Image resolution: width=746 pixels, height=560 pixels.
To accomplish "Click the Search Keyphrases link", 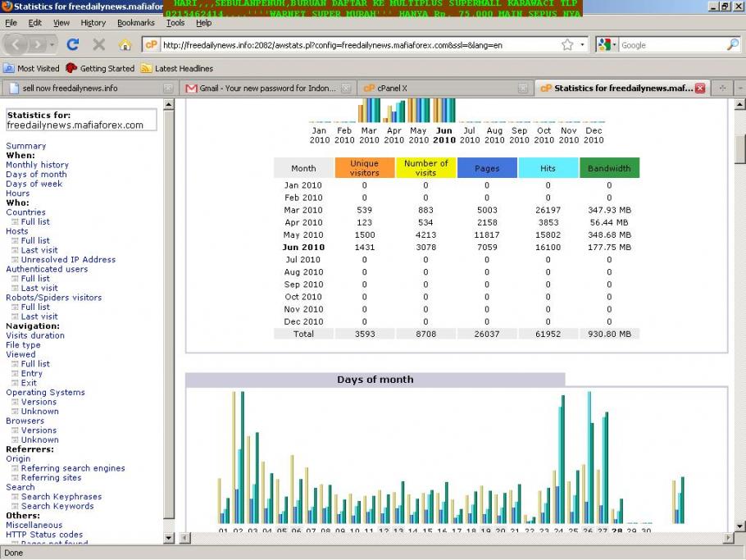I will pyautogui.click(x=61, y=497).
